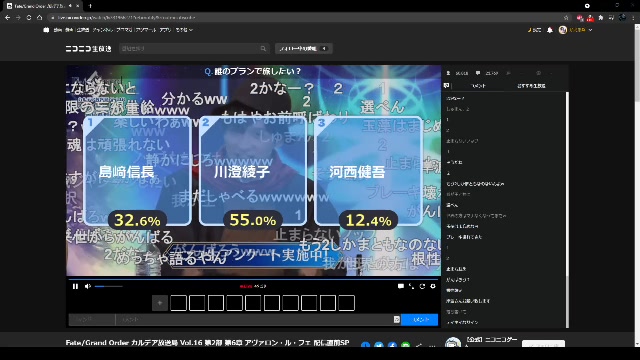The height and width of the screenshot is (360, 640).
Task: Open the ニコニコゲーム channel icon
Action: click(453, 342)
